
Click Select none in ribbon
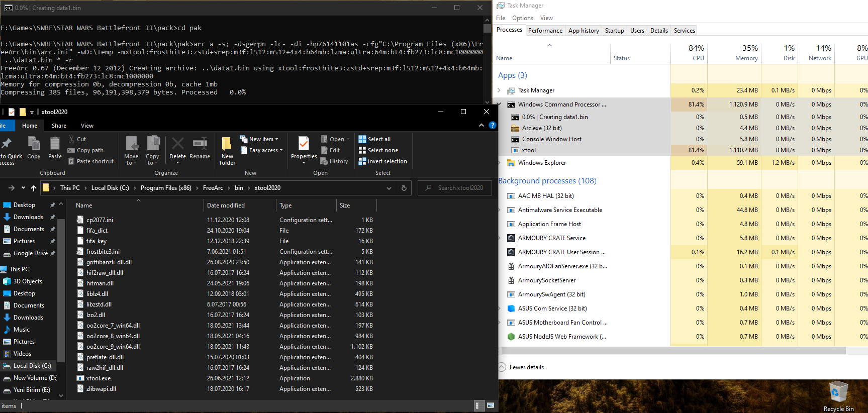[378, 150]
